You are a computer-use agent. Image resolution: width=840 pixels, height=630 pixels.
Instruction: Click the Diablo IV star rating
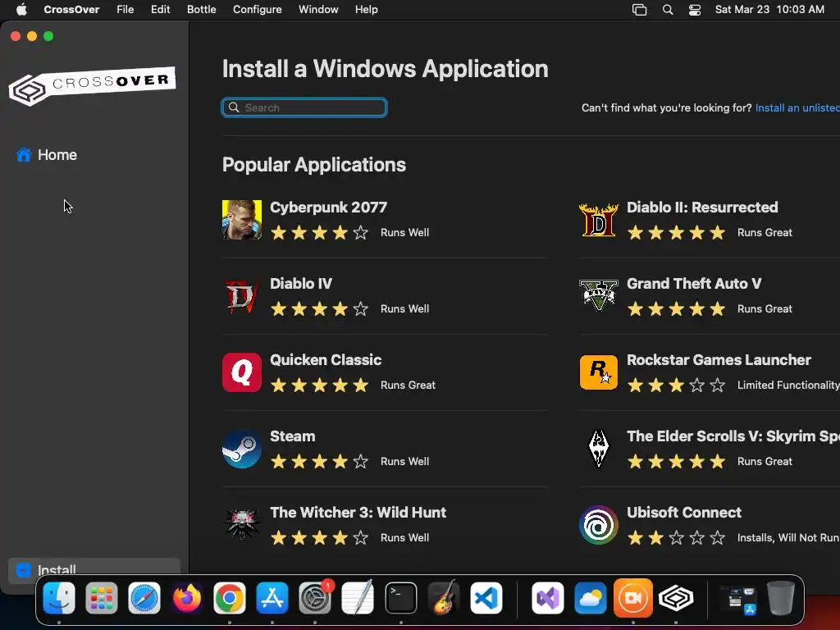[x=319, y=308]
